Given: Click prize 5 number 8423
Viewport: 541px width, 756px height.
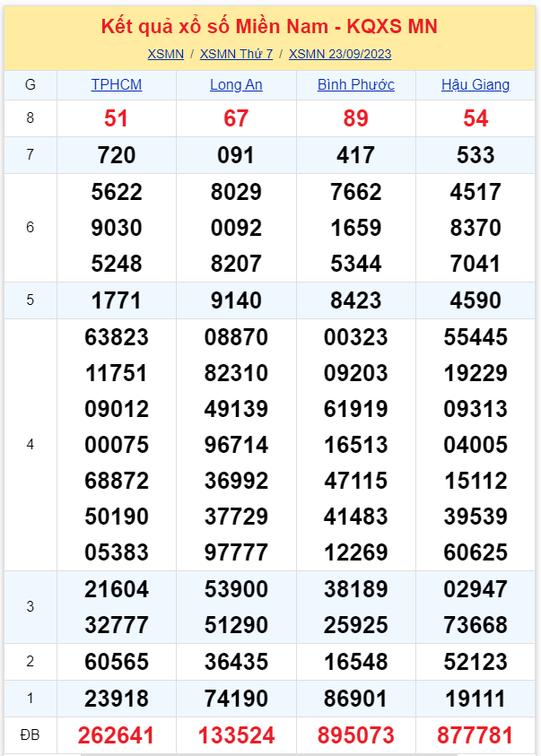Looking at the screenshot, I should click(356, 300).
